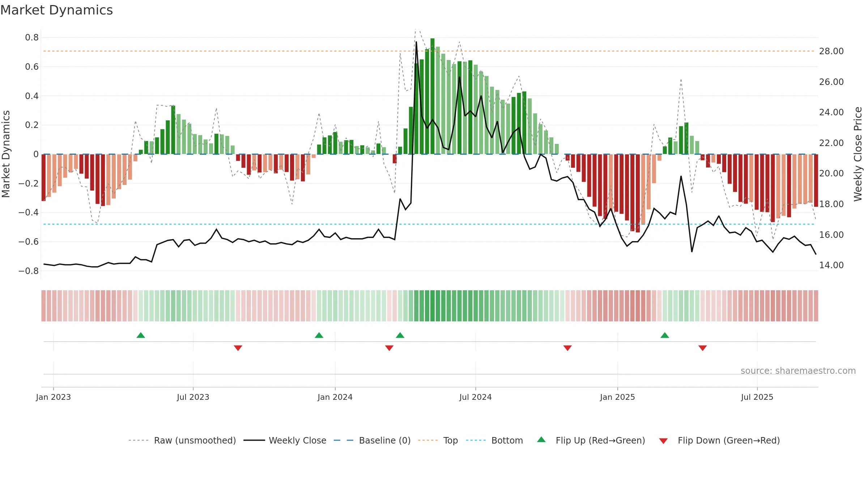Image resolution: width=868 pixels, height=488 pixels.
Task: Click the 22.00 price axis label
Action: (831, 143)
